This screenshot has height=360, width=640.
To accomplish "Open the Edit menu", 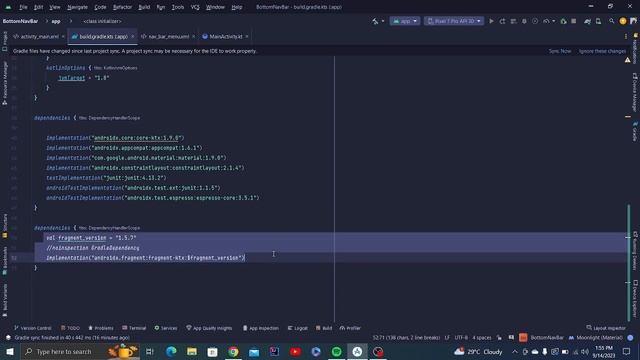I will pos(38,7).
